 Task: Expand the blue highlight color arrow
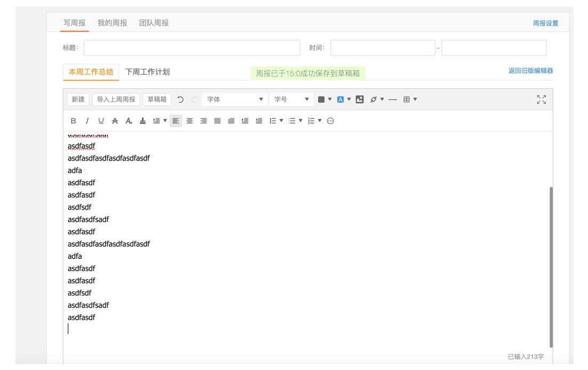pos(349,99)
